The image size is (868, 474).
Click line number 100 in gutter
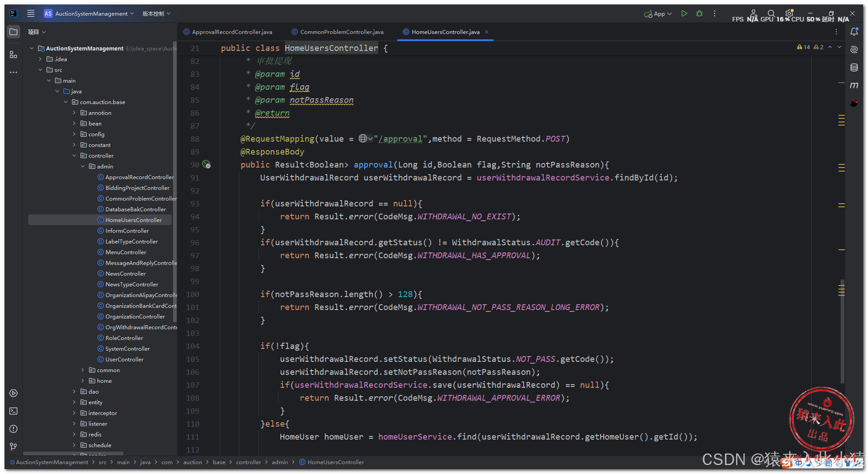tap(193, 294)
